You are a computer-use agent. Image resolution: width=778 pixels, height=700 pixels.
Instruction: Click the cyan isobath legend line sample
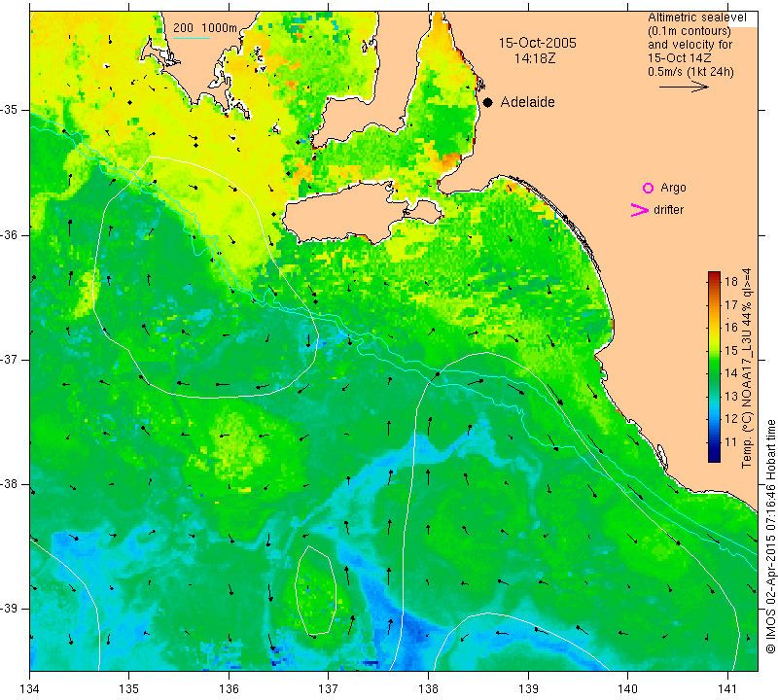coord(191,38)
